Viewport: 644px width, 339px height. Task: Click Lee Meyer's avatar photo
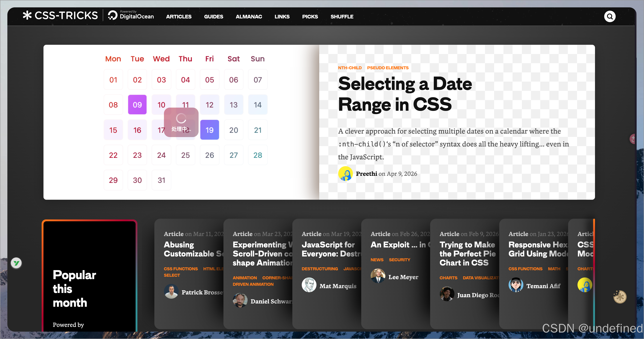click(x=378, y=276)
